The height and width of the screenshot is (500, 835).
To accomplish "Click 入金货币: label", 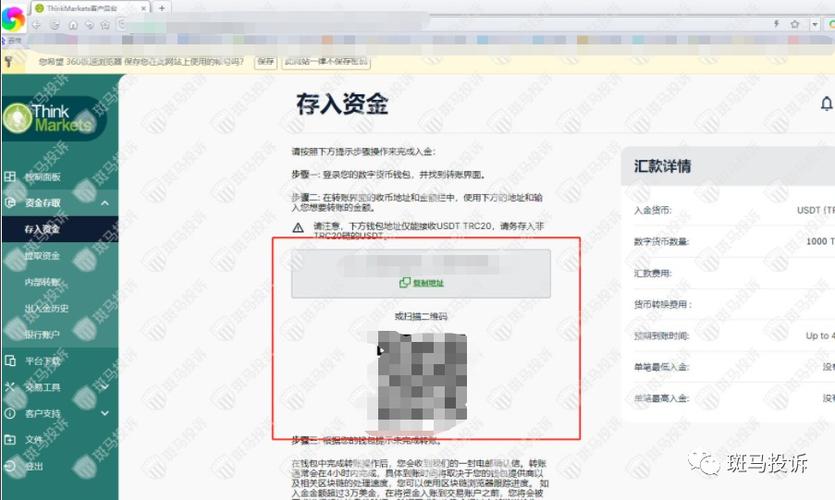I will pyautogui.click(x=653, y=210).
